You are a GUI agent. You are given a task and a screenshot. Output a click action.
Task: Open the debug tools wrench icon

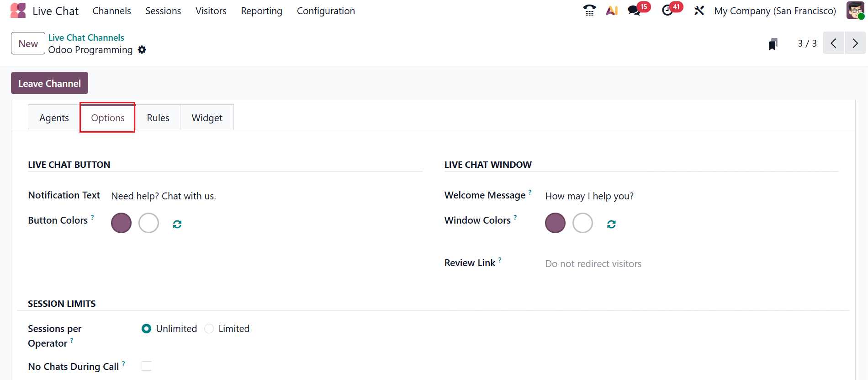(699, 11)
